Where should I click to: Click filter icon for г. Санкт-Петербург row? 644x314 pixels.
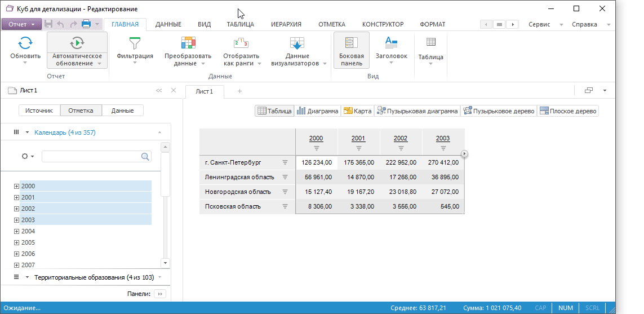click(286, 163)
